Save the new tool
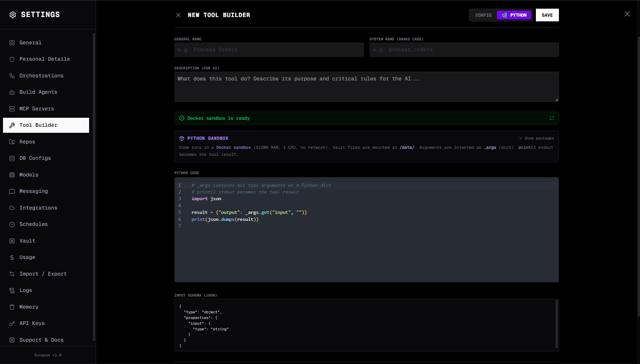The height and width of the screenshot is (364, 640). [547, 15]
